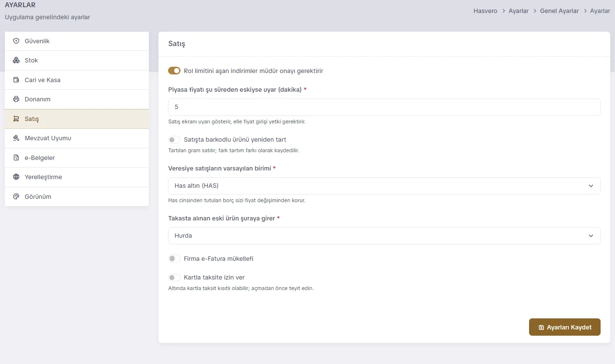
Task: Open Mevzuat Uyumu settings
Action: (77, 138)
